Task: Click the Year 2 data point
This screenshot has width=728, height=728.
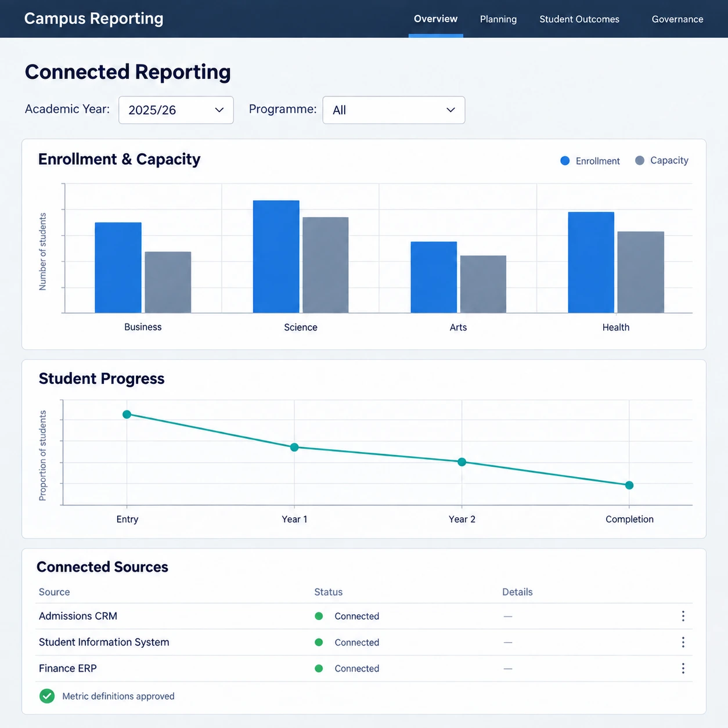Action: [462, 462]
